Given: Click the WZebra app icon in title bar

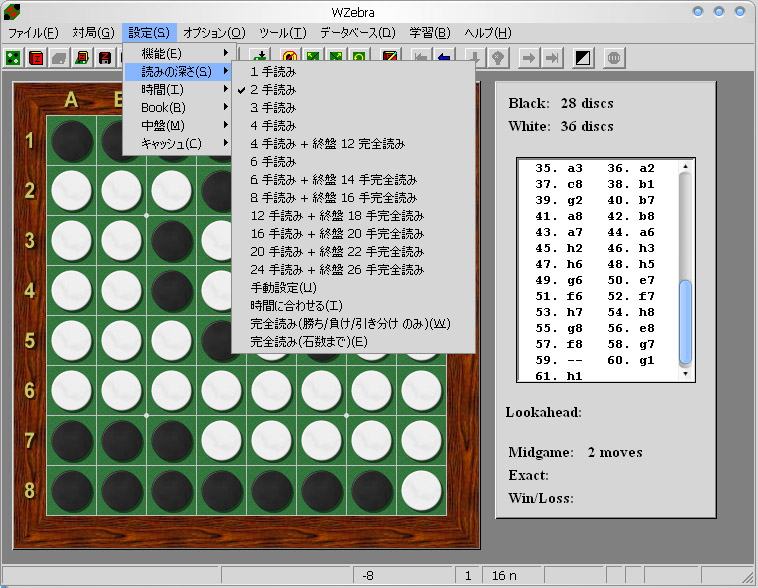Looking at the screenshot, I should 12,12.
